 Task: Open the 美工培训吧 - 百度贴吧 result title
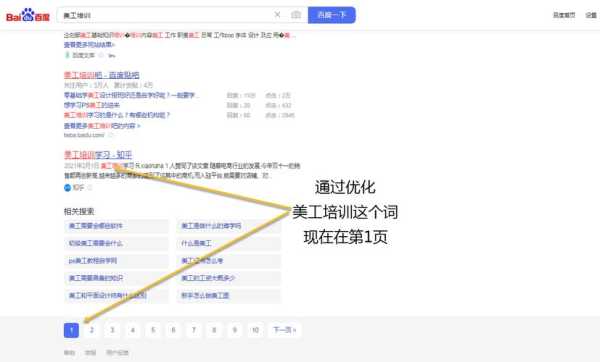101,75
